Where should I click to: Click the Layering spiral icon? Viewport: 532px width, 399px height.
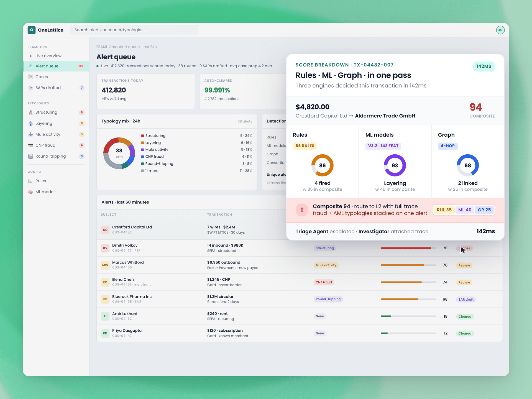point(30,123)
